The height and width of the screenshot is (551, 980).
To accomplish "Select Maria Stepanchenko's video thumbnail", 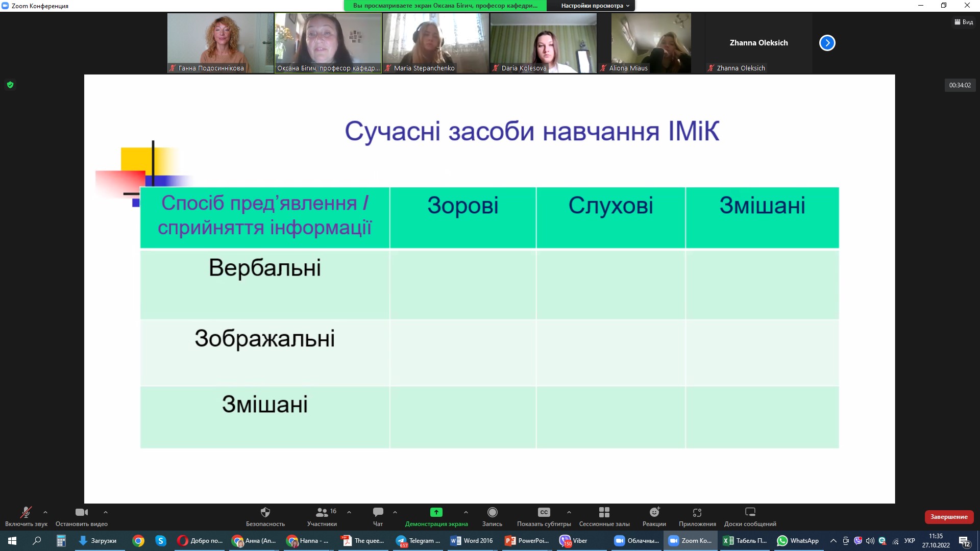I will [x=435, y=43].
